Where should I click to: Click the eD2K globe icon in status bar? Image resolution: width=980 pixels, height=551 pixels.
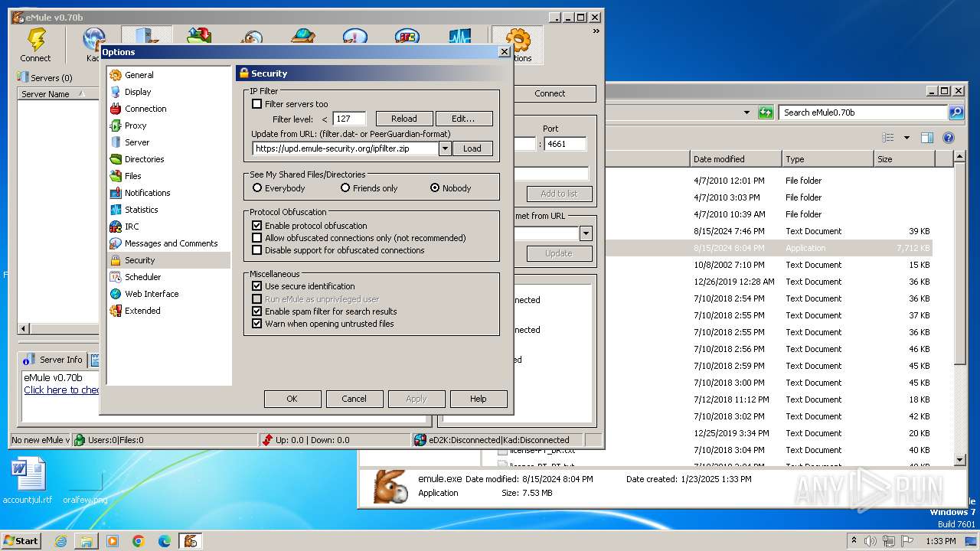420,440
